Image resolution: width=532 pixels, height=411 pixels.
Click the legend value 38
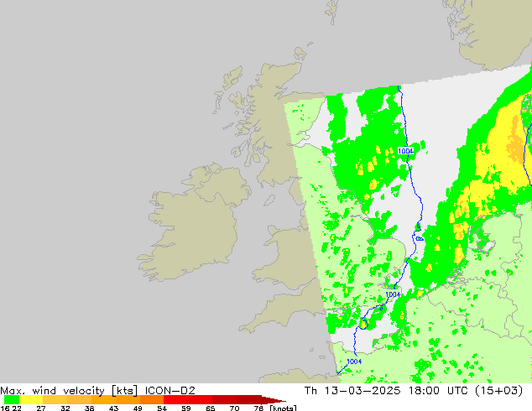pos(89,408)
